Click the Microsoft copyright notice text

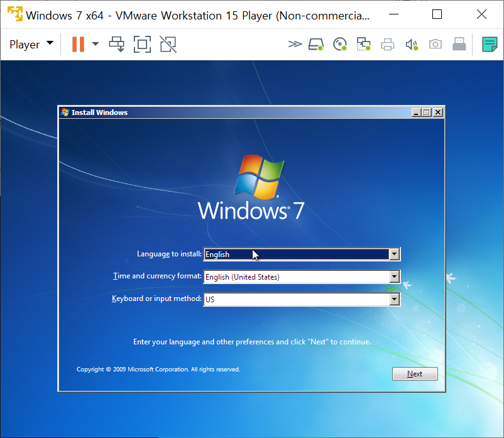point(158,370)
